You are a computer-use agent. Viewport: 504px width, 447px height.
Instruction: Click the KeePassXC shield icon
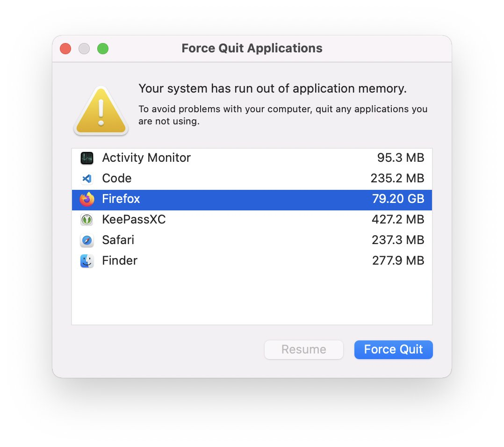click(86, 220)
